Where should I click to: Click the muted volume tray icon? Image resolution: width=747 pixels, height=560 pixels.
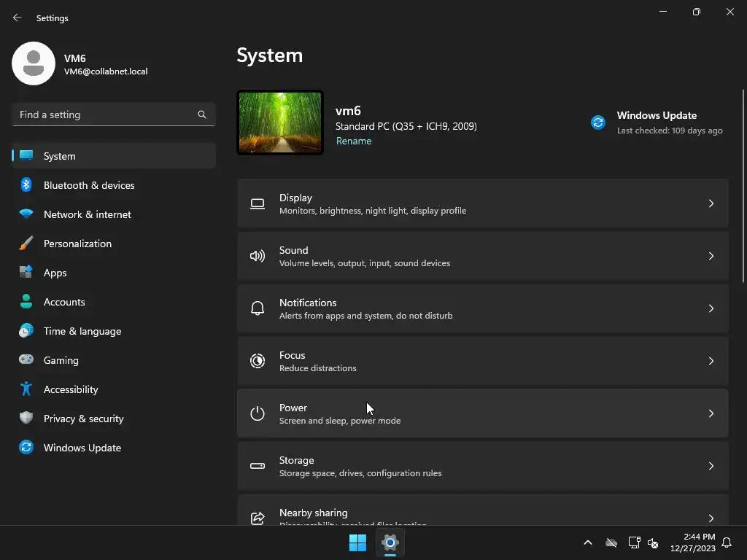tap(653, 542)
